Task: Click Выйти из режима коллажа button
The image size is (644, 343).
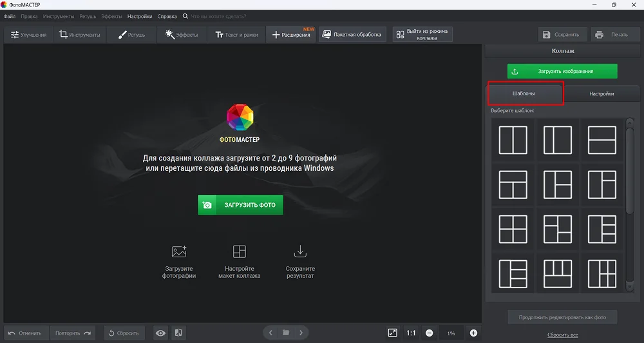Action: coord(422,35)
